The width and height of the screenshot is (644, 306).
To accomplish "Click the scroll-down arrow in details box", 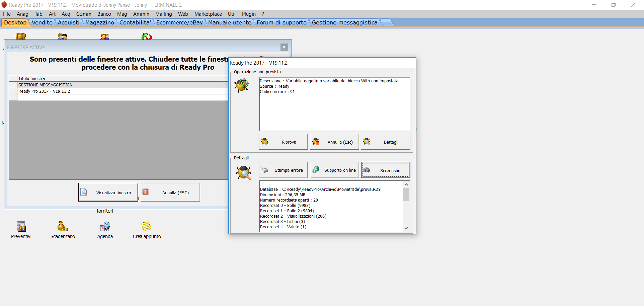I will [x=406, y=228].
